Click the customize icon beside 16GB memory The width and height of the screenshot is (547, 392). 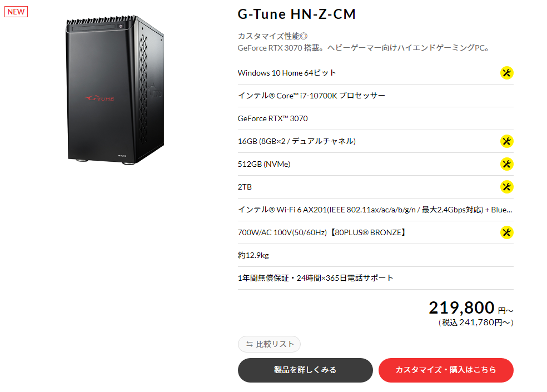click(x=506, y=141)
